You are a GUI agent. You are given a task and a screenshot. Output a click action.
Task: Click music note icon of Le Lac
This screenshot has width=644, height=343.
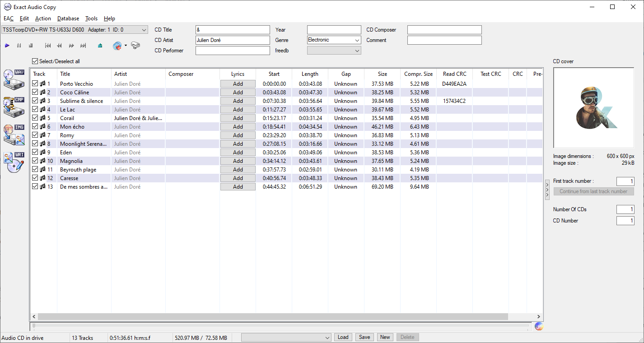[x=42, y=109]
